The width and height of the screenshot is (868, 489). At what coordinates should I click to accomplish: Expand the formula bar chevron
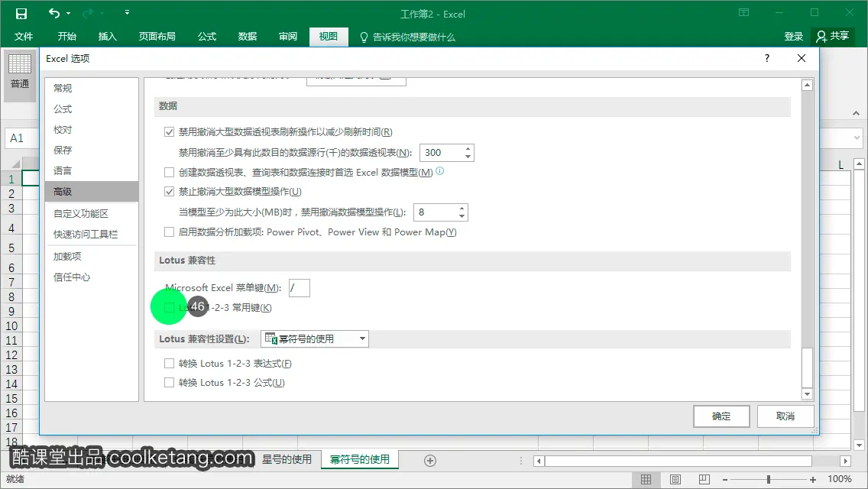point(857,138)
